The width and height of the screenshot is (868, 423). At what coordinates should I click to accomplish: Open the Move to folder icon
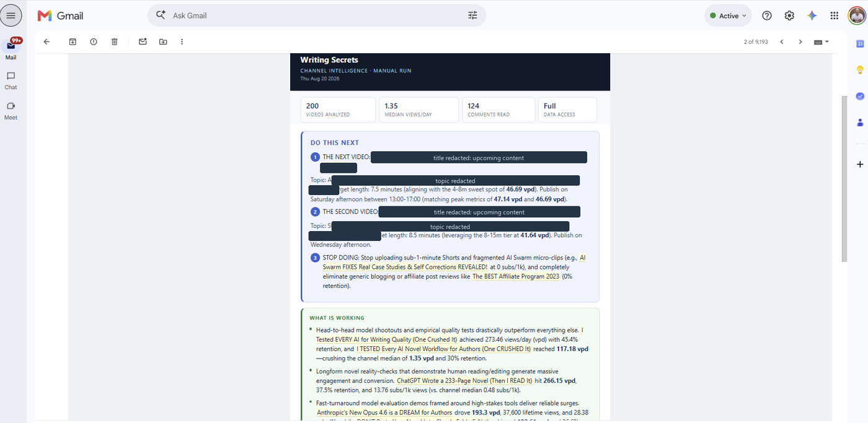(163, 41)
